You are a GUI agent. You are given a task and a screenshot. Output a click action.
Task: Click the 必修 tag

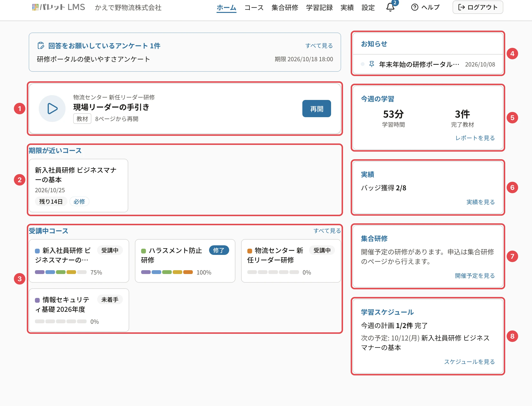79,202
